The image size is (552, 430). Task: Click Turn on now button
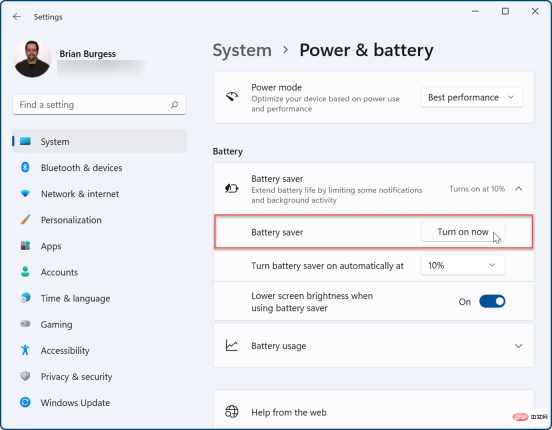tap(463, 232)
